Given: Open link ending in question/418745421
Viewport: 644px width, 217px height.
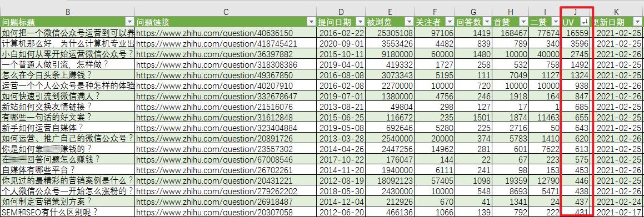Looking at the screenshot, I should 217,43.
